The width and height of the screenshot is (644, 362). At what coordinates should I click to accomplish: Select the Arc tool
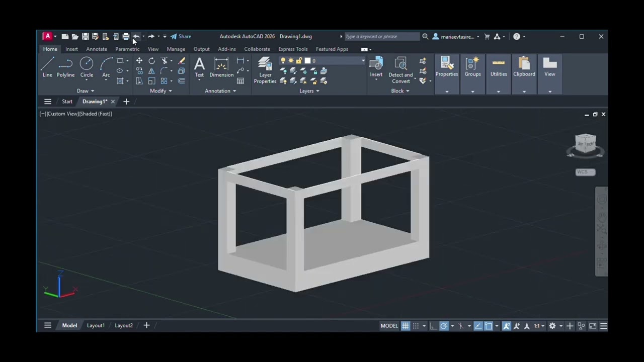pyautogui.click(x=106, y=67)
